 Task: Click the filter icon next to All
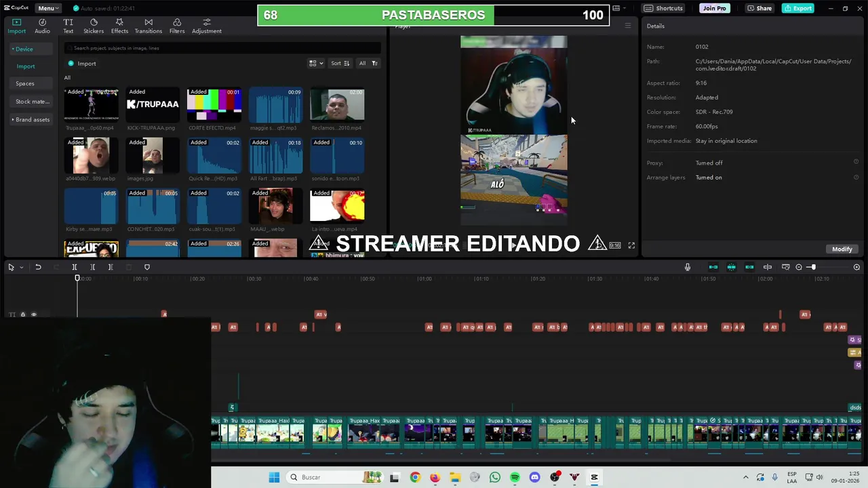[x=374, y=63]
